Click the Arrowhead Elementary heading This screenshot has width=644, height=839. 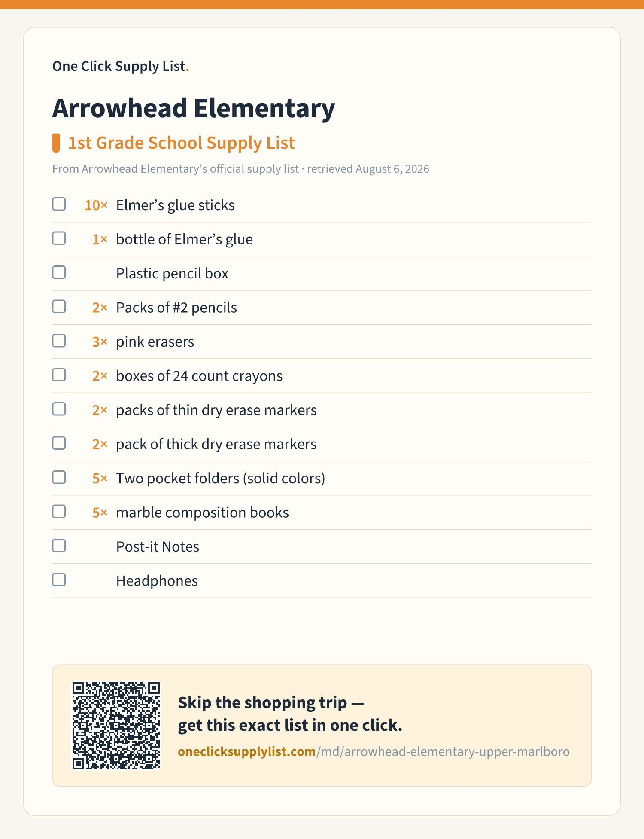click(194, 108)
